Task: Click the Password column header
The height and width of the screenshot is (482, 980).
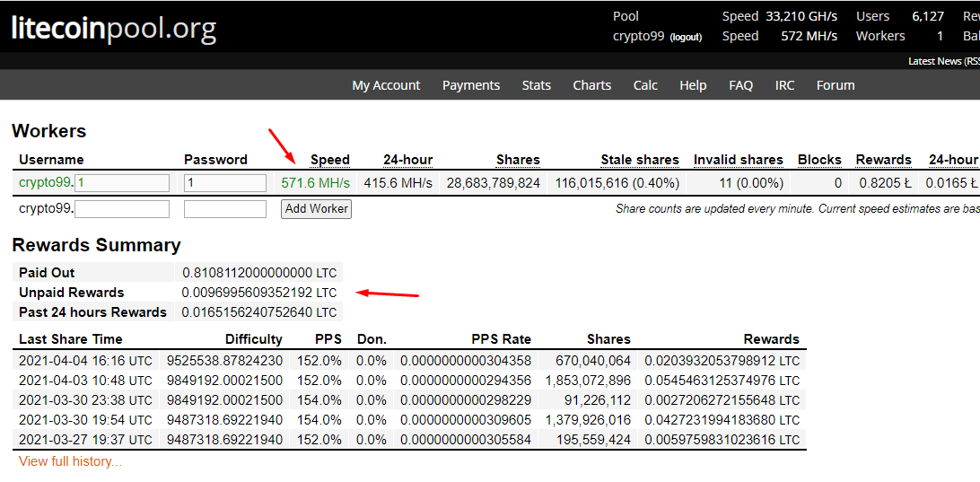Action: pyautogui.click(x=215, y=160)
